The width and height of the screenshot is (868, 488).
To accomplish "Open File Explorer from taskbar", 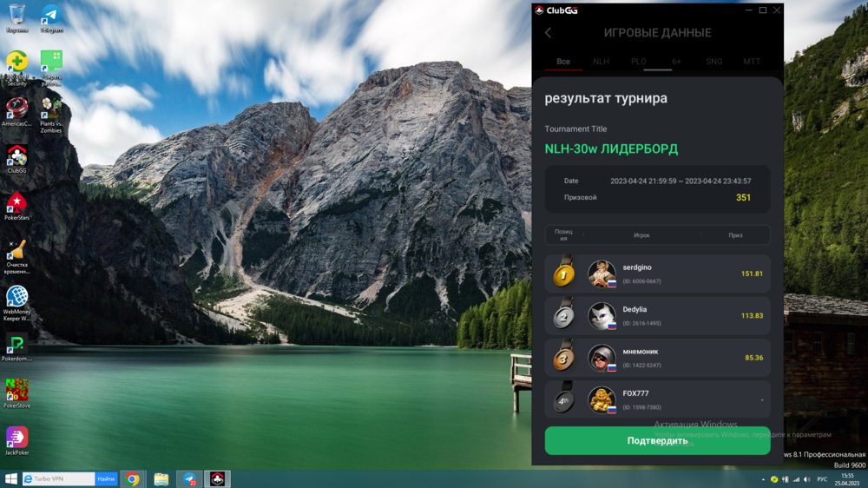I will point(161,478).
